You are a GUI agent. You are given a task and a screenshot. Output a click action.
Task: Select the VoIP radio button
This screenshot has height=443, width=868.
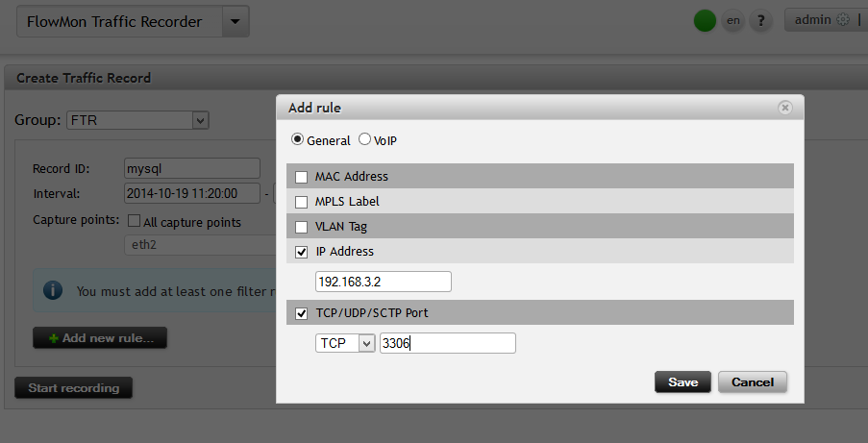click(x=364, y=139)
